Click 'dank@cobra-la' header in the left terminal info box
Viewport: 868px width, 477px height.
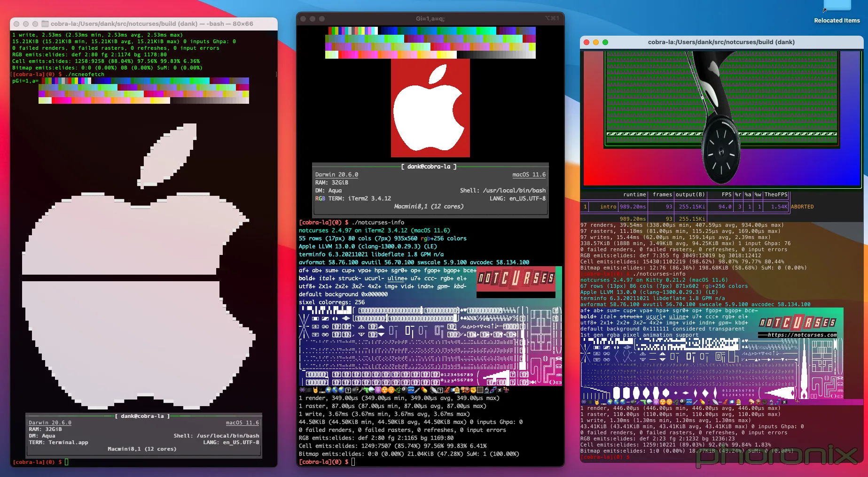142,416
